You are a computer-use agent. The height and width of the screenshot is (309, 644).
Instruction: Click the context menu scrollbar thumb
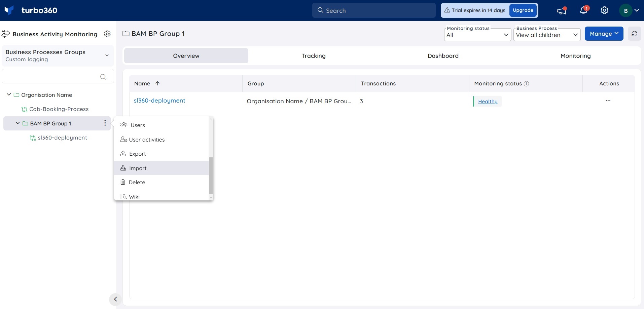coord(211,176)
